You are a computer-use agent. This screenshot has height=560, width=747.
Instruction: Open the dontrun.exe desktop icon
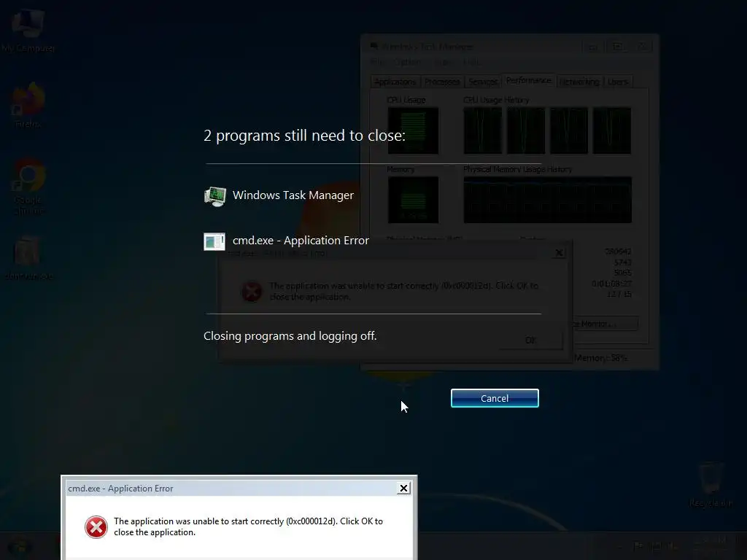pyautogui.click(x=28, y=257)
